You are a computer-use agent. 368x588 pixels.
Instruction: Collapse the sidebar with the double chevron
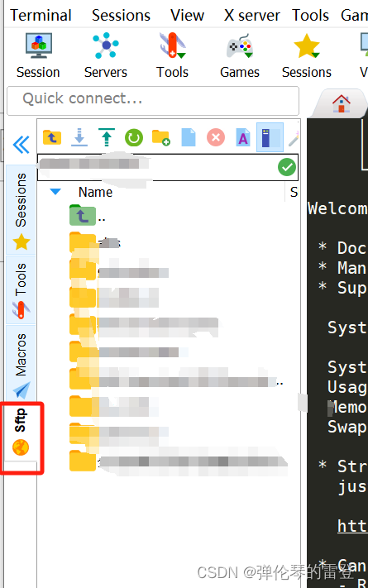(x=22, y=145)
